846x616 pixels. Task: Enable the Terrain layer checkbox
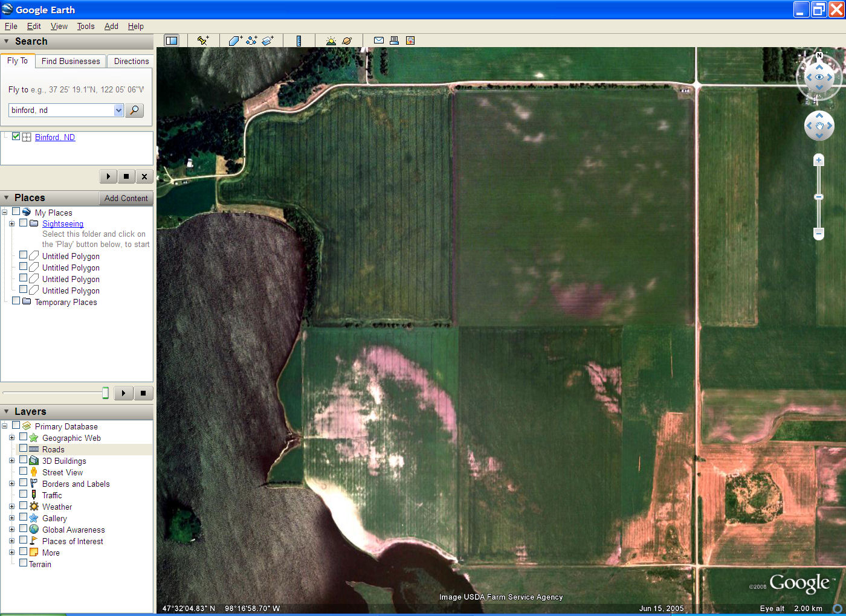point(23,563)
